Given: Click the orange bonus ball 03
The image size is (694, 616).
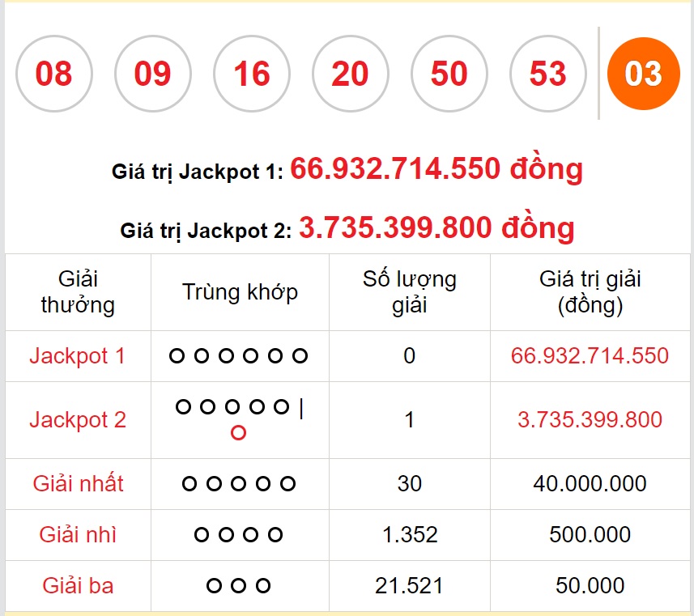Looking at the screenshot, I should (x=644, y=74).
